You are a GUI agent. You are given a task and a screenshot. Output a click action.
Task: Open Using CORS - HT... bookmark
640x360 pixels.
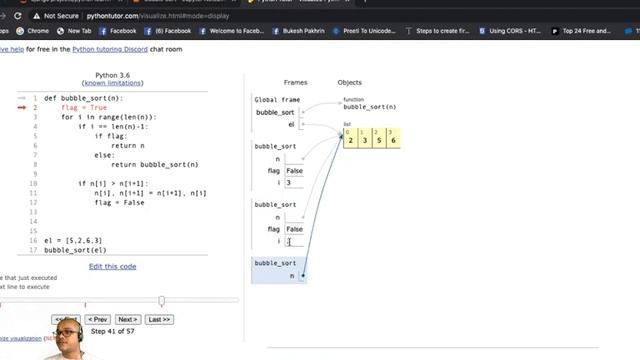tap(510, 31)
